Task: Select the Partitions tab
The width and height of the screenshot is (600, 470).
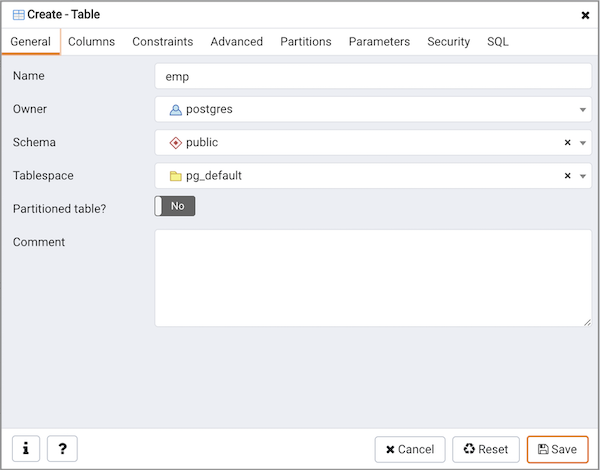Action: pos(306,41)
